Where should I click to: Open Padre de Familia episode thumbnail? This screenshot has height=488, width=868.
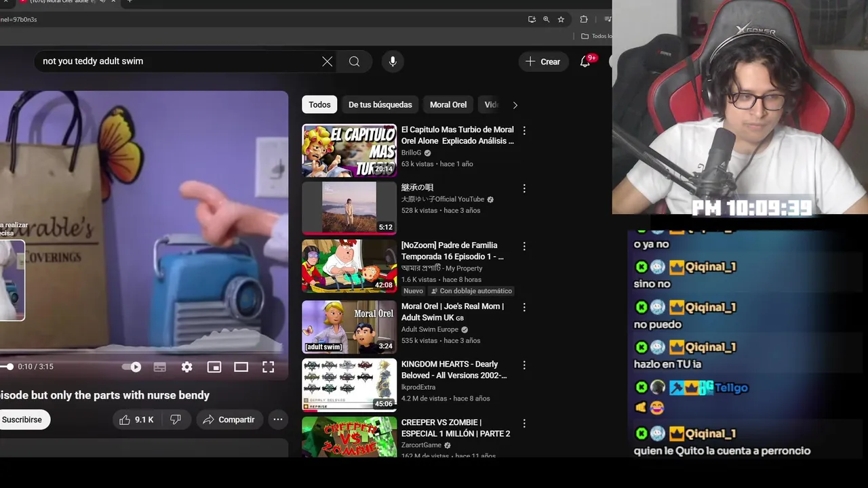349,266
